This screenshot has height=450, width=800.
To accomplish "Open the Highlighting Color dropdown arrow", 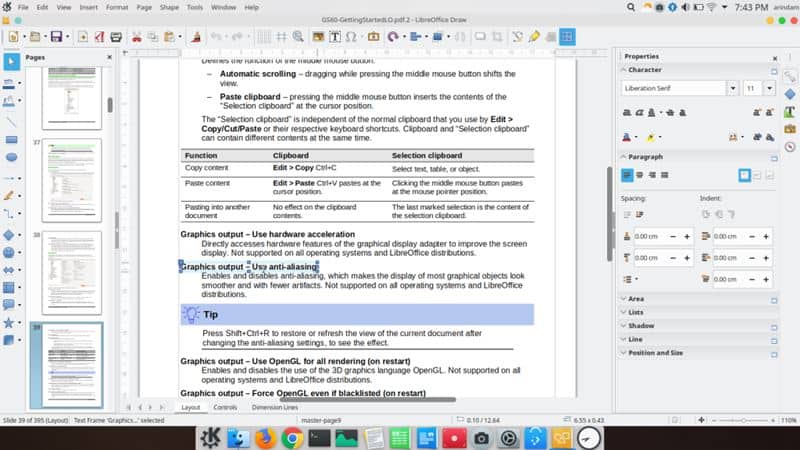I will [660, 137].
